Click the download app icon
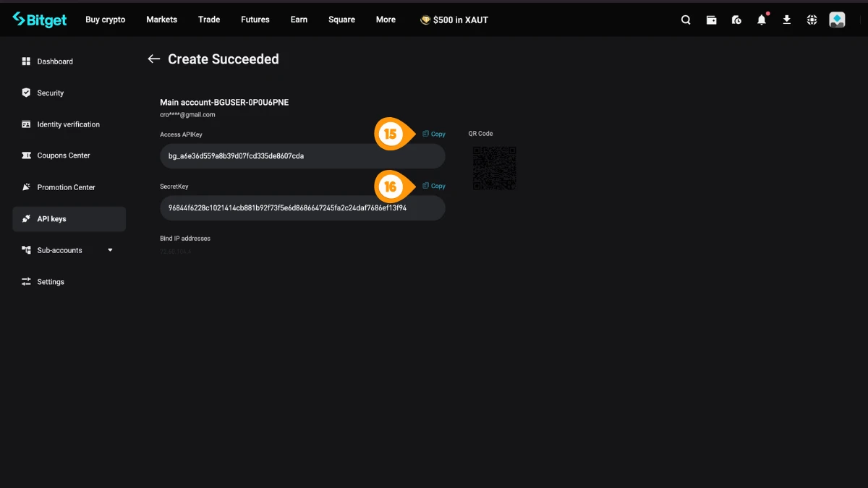The height and width of the screenshot is (488, 868). [x=787, y=20]
